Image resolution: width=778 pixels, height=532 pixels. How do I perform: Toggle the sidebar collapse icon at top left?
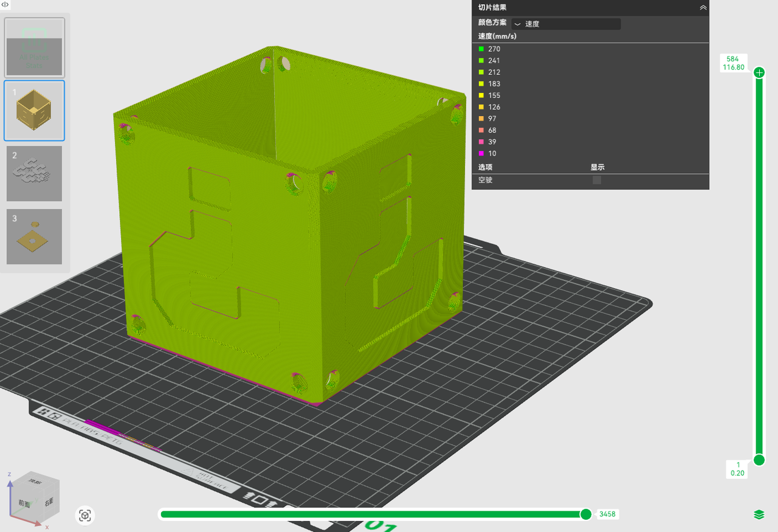(x=5, y=4)
